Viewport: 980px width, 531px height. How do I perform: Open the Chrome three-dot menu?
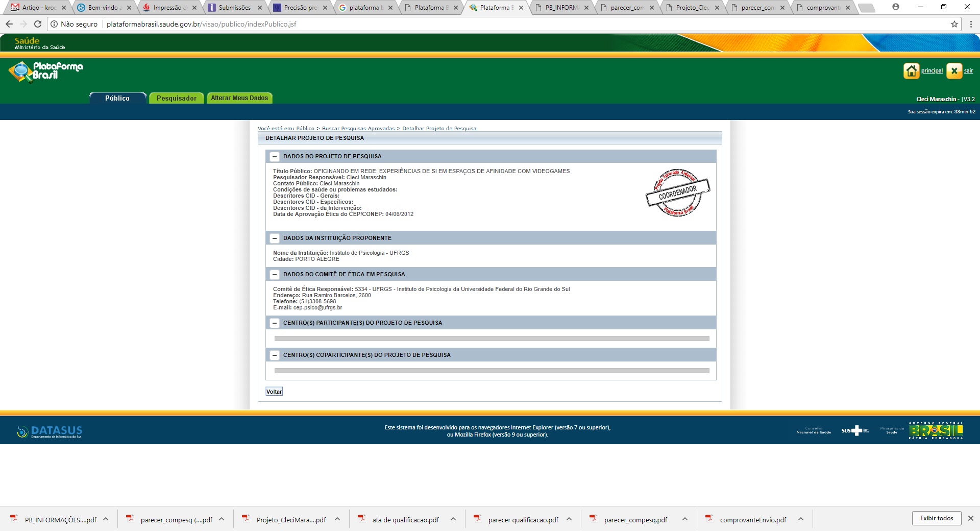click(x=970, y=24)
